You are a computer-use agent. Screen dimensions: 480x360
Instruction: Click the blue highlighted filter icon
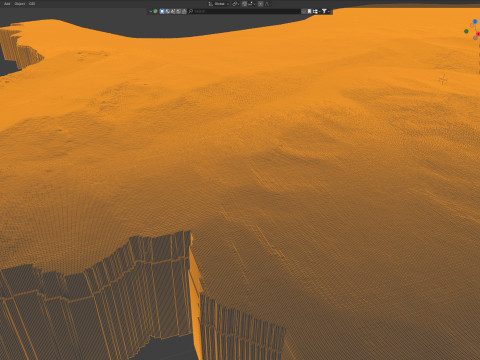point(162,11)
